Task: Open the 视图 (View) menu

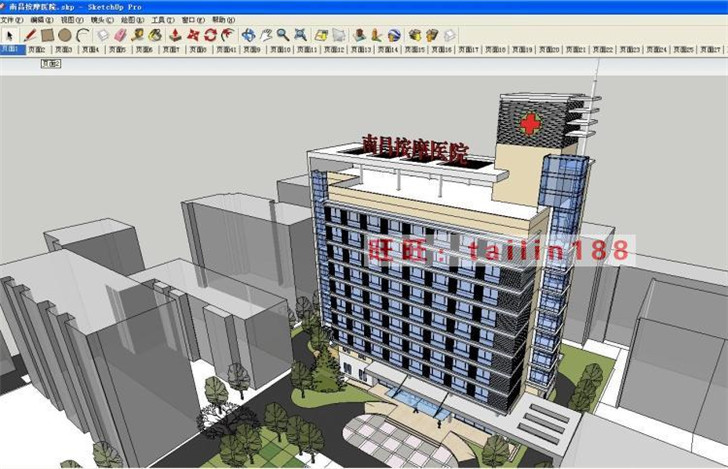Action: 72,20
